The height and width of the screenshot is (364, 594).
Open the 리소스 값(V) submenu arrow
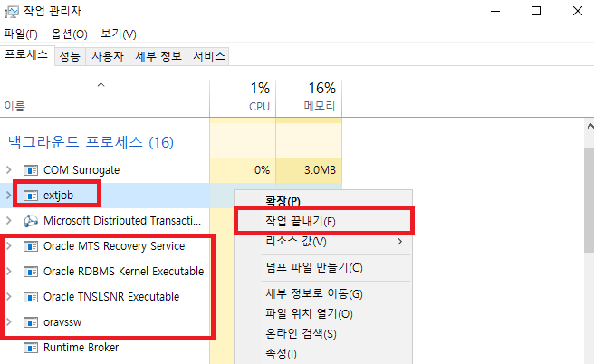400,241
